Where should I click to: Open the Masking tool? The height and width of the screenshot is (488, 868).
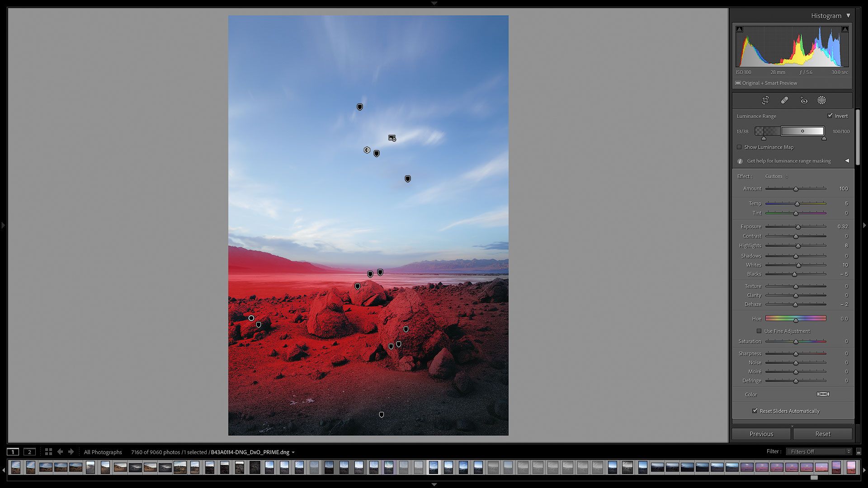821,100
